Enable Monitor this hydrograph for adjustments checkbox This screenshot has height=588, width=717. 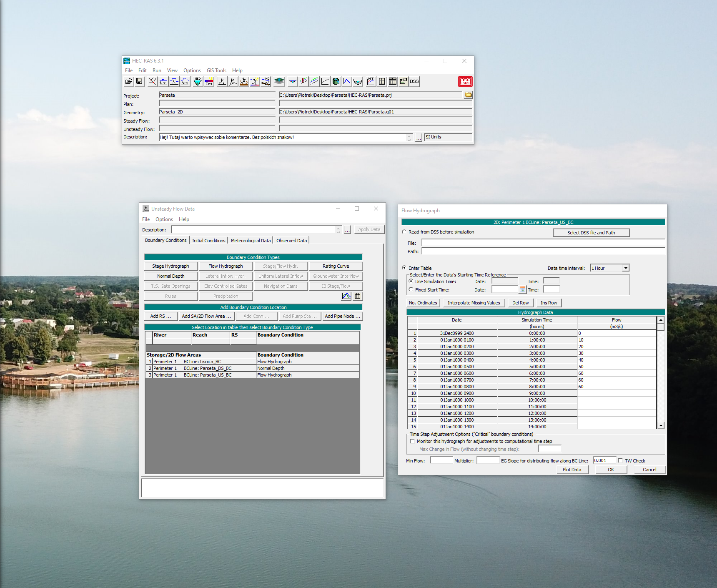(412, 441)
